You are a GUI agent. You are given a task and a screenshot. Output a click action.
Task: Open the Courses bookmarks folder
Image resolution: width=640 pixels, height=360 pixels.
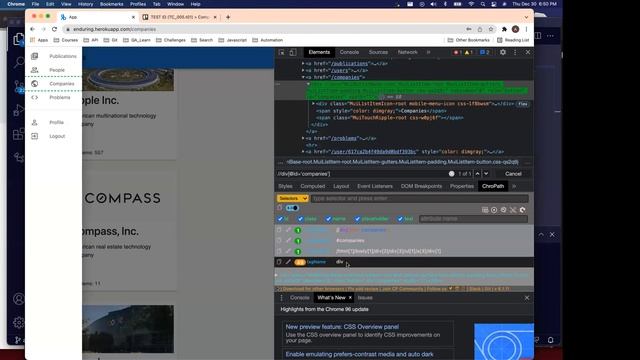pyautogui.click(x=66, y=40)
